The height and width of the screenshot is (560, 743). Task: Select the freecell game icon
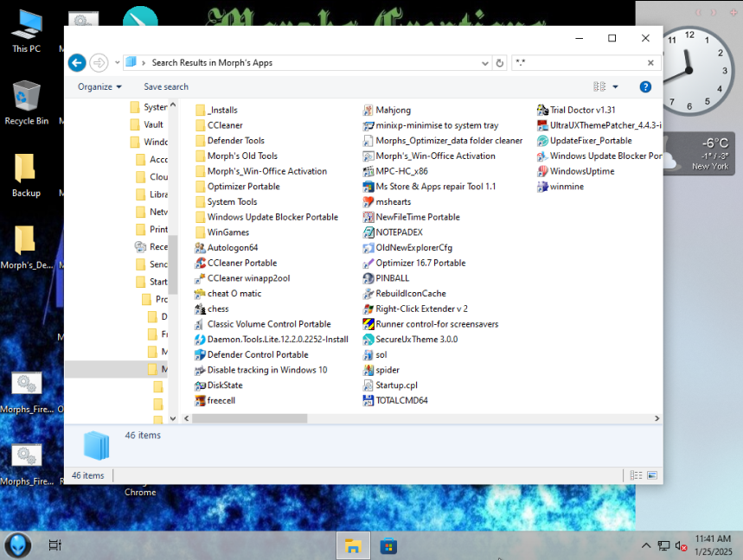[200, 401]
